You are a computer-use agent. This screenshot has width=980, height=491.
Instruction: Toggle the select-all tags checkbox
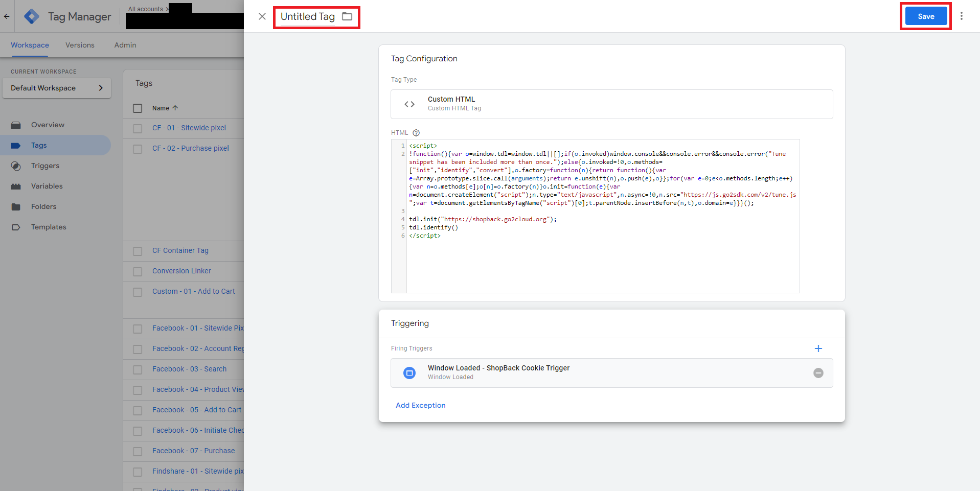pyautogui.click(x=138, y=108)
